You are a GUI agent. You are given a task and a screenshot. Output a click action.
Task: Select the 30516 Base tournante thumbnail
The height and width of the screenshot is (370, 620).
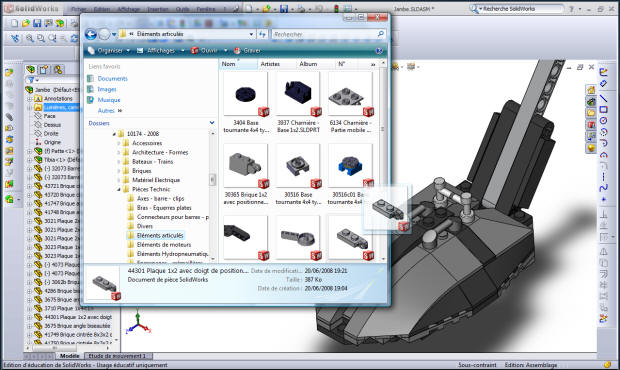coord(298,166)
